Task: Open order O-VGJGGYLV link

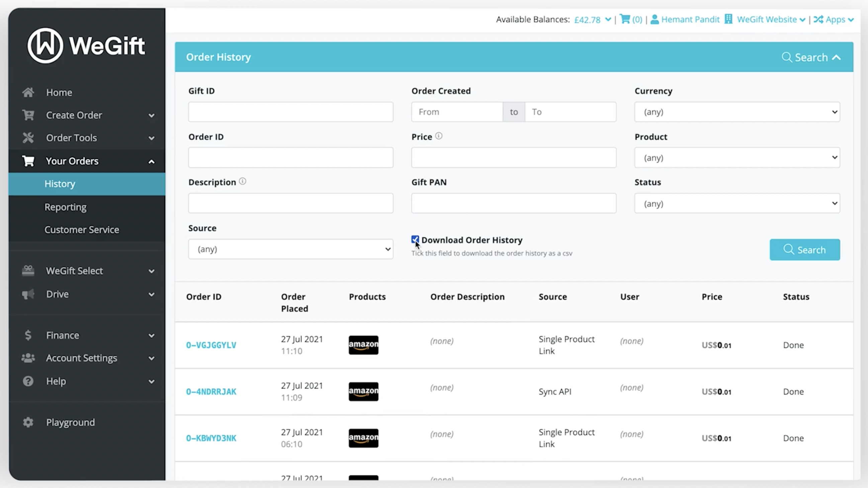Action: (x=211, y=345)
